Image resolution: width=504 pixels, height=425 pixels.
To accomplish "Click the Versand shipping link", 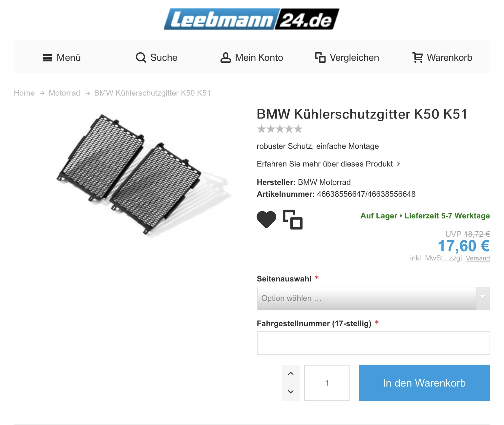I will [x=478, y=258].
